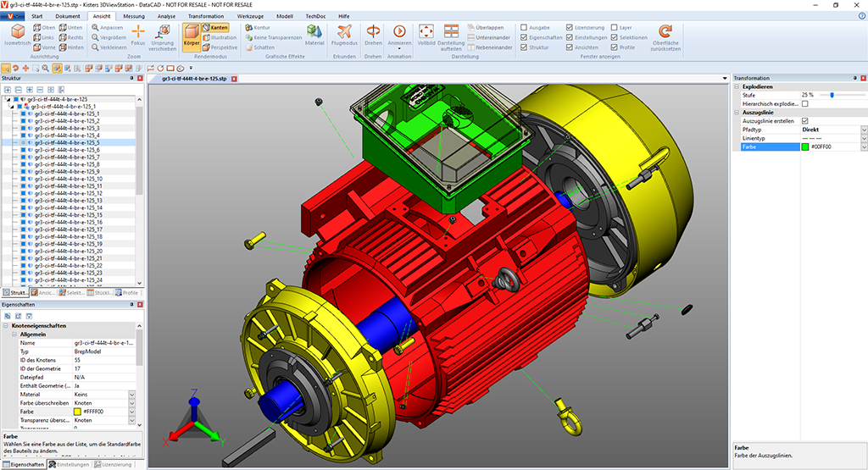This screenshot has width=868, height=470.
Task: Open Farbe überschreiben dropdown
Action: (x=131, y=403)
